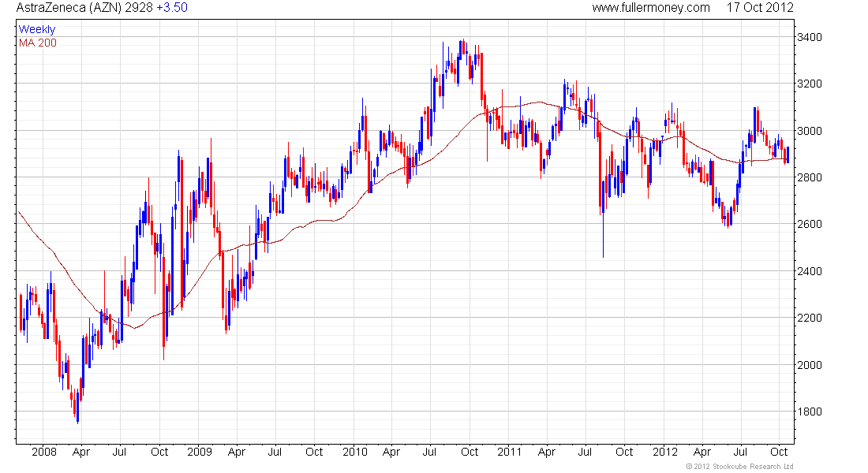This screenshot has height=473, width=868.
Task: Click the Oct label before 2009
Action: pos(159,452)
